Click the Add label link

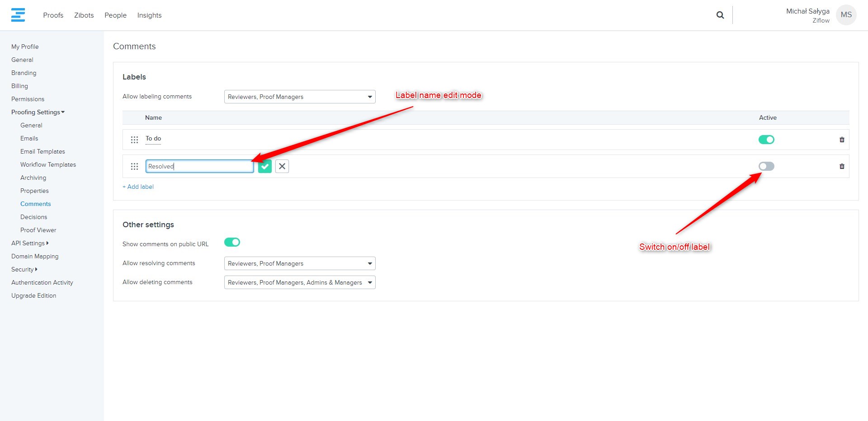click(138, 187)
